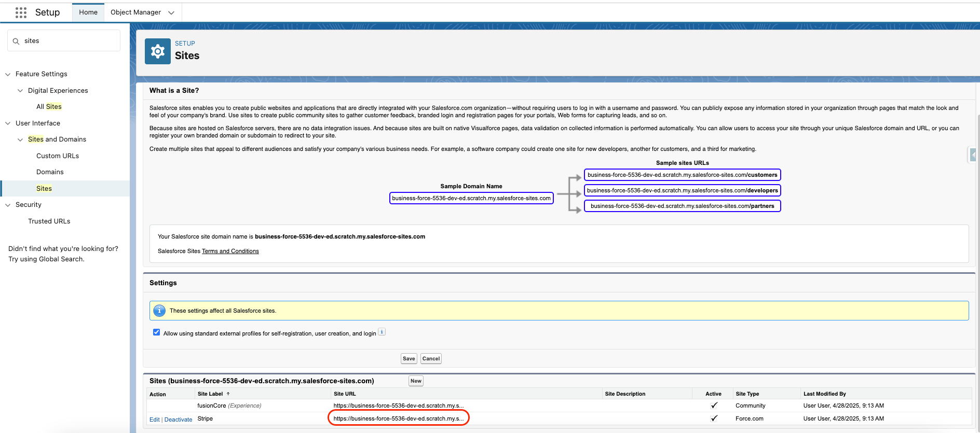Click the Site Type column header
The image size is (980, 433).
747,394
